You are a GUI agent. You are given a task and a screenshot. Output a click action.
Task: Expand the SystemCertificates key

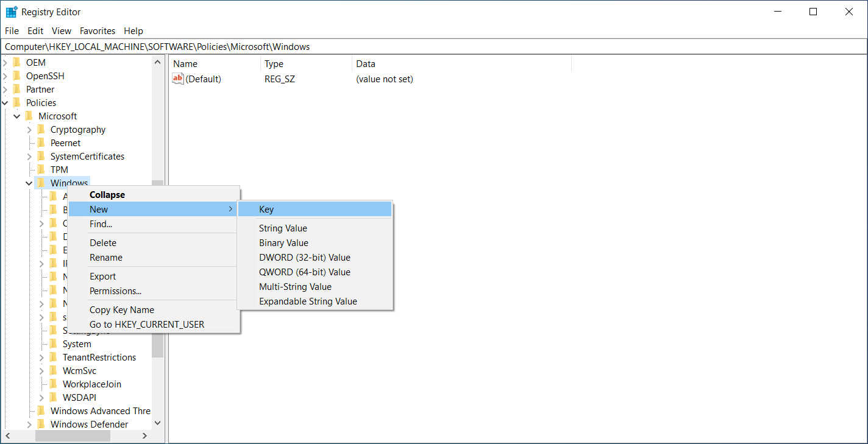(29, 156)
